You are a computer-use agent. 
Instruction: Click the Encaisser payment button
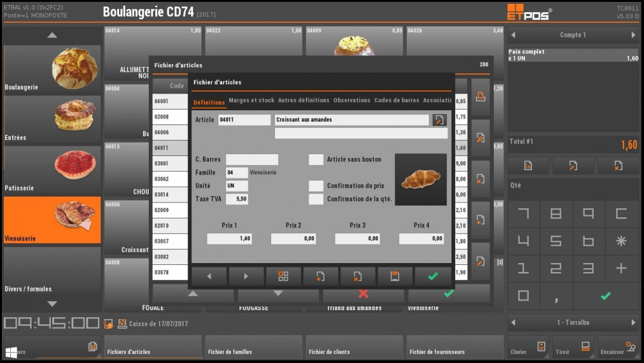pyautogui.click(x=619, y=347)
